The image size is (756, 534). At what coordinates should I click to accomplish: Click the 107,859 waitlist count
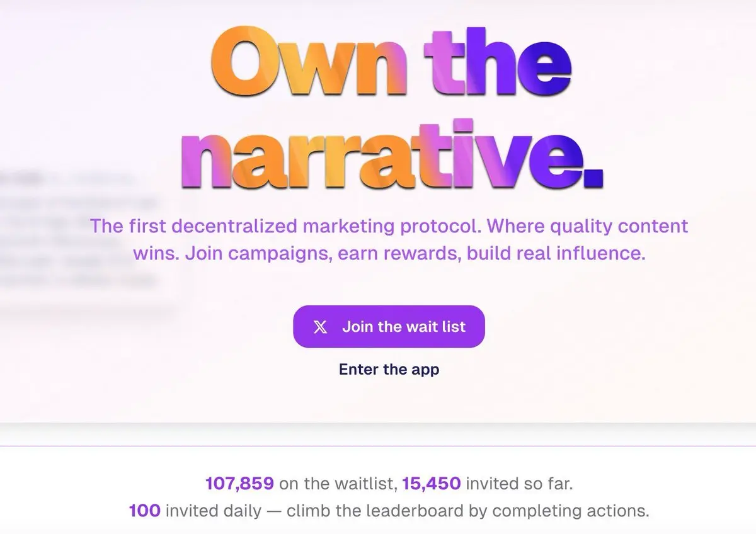(239, 484)
